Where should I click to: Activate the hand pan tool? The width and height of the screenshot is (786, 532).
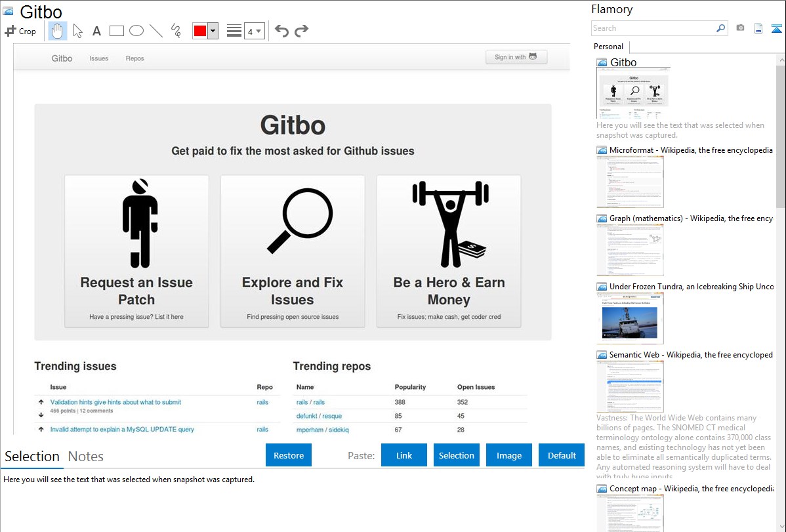point(57,31)
